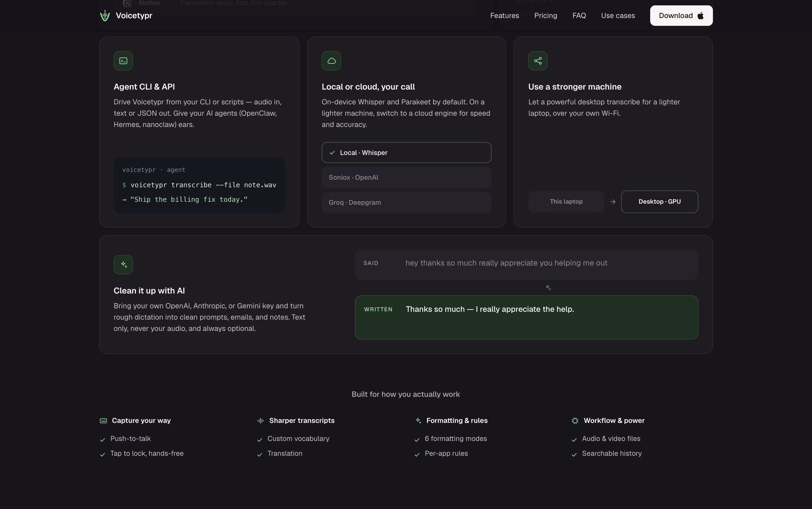Go to the Pricing section
The width and height of the screenshot is (812, 509).
point(546,16)
